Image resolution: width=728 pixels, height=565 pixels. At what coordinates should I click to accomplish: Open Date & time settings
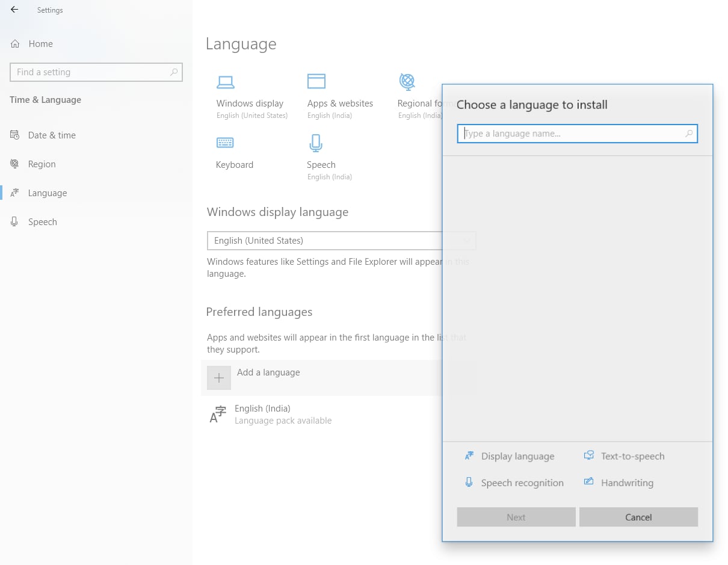[x=52, y=135]
